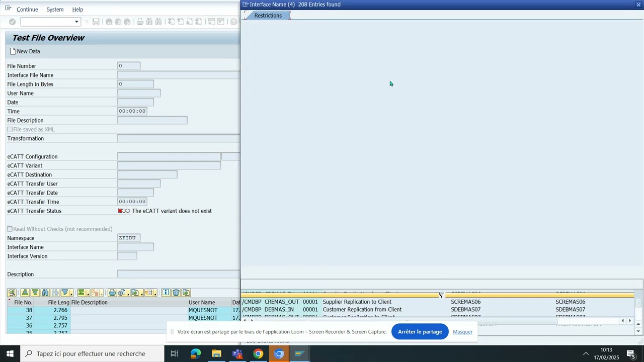Click the Windows taskbar search box

[92, 353]
